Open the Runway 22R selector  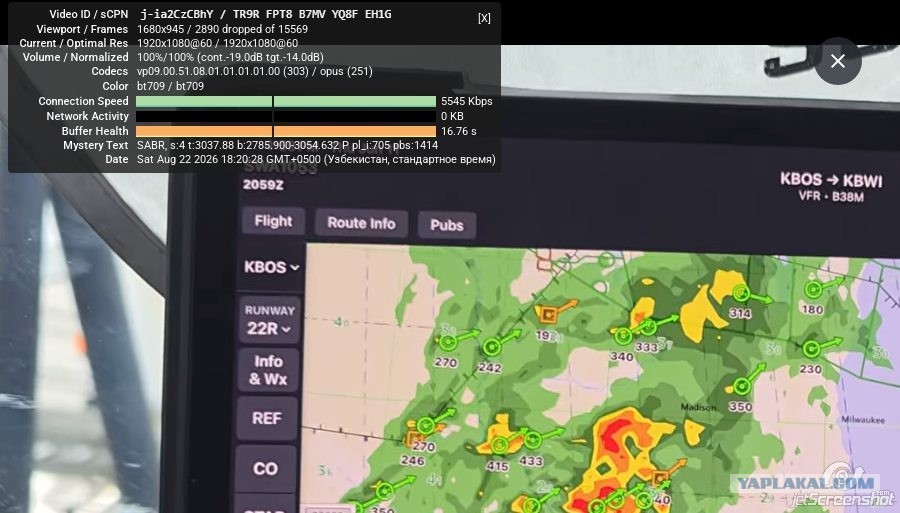pyautogui.click(x=269, y=320)
